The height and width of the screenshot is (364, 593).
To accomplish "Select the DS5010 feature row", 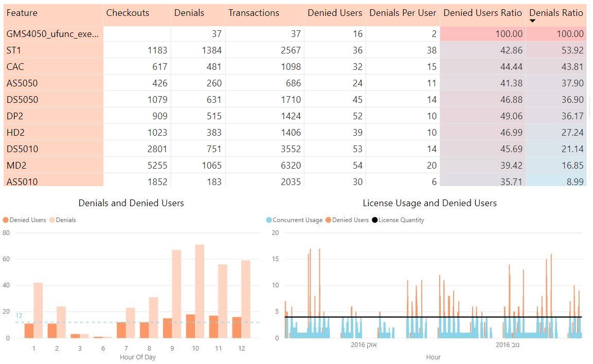I will coord(22,149).
